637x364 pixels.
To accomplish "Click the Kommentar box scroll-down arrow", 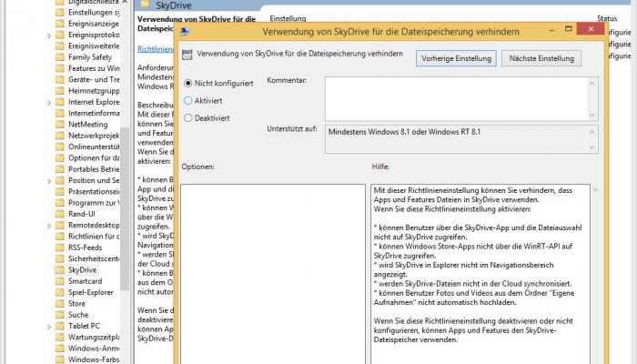I will (x=591, y=115).
